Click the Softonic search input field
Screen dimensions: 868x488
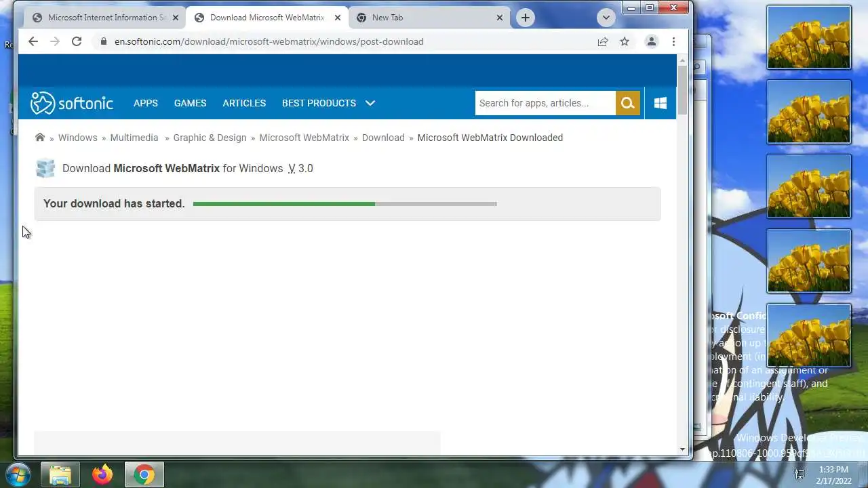[x=545, y=103]
